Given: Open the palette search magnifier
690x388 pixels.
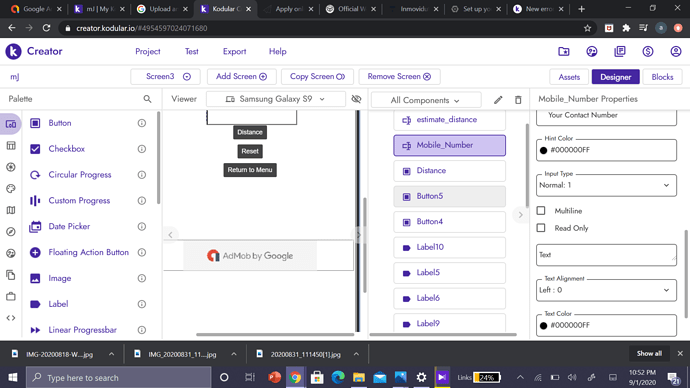Looking at the screenshot, I should coord(147,99).
